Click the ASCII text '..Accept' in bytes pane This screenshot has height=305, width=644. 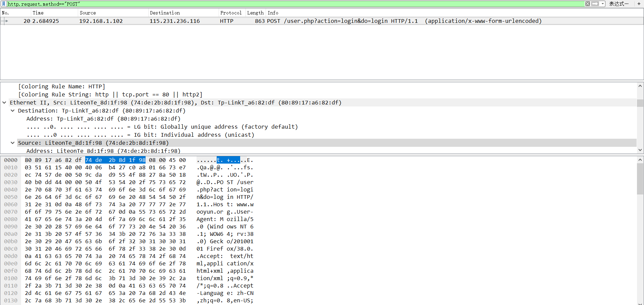(240, 286)
